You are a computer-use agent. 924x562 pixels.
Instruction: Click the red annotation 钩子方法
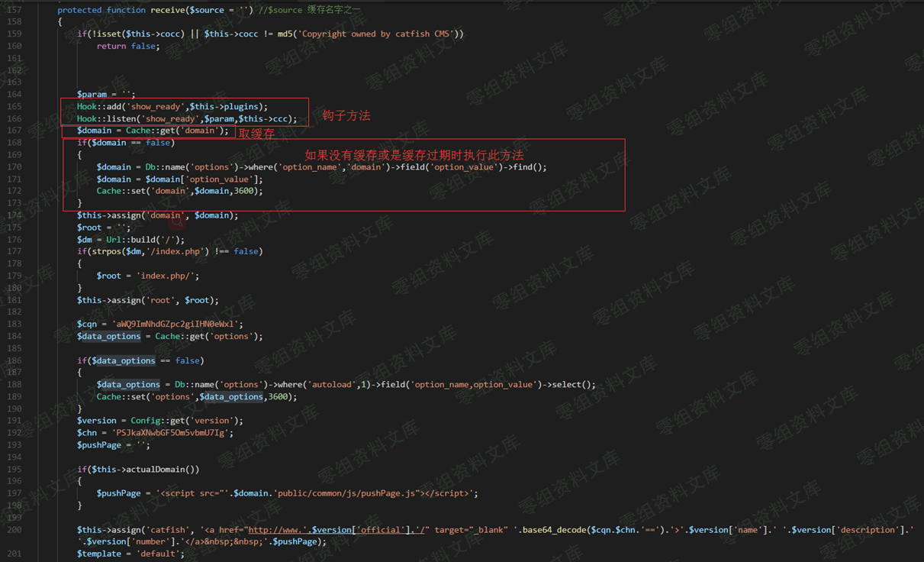pyautogui.click(x=346, y=115)
